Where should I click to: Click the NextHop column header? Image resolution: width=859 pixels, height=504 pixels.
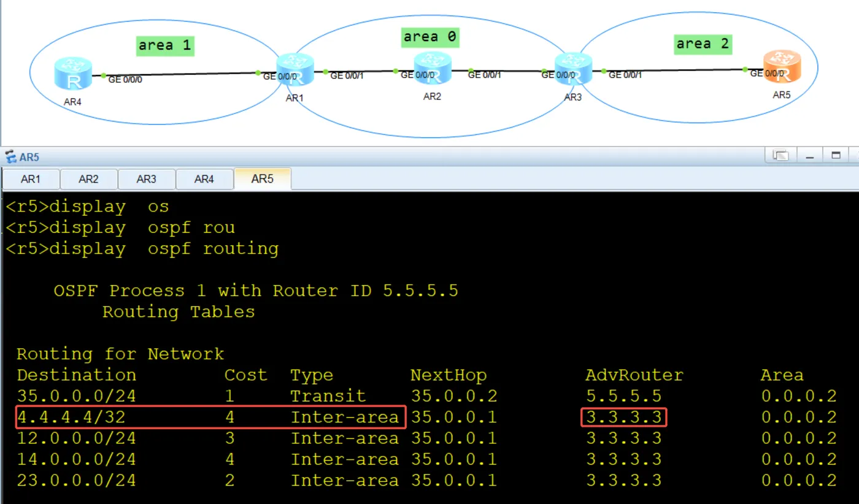(x=449, y=375)
